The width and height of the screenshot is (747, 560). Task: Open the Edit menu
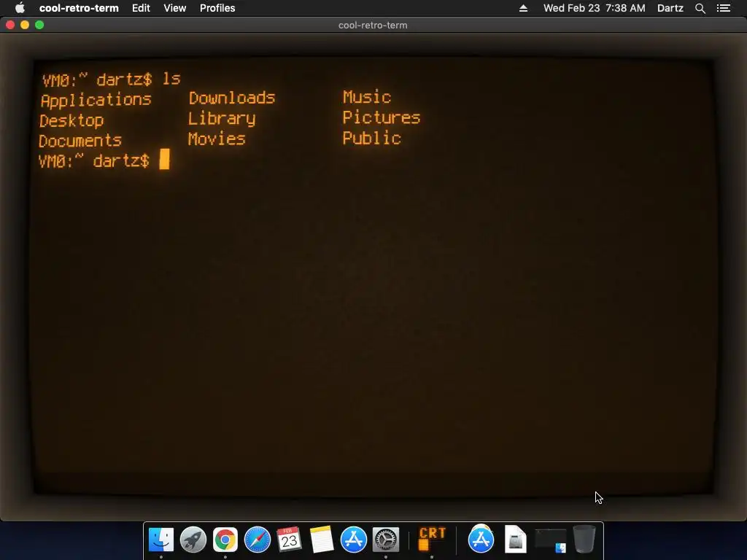coord(141,8)
